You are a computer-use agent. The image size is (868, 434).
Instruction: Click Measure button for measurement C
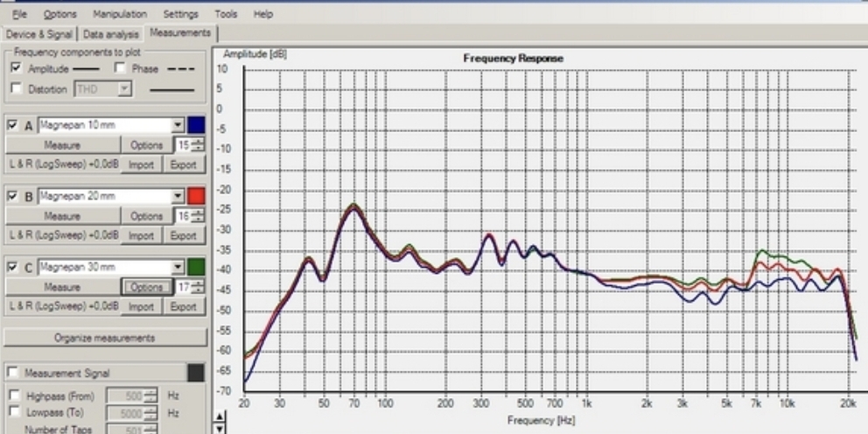point(62,287)
